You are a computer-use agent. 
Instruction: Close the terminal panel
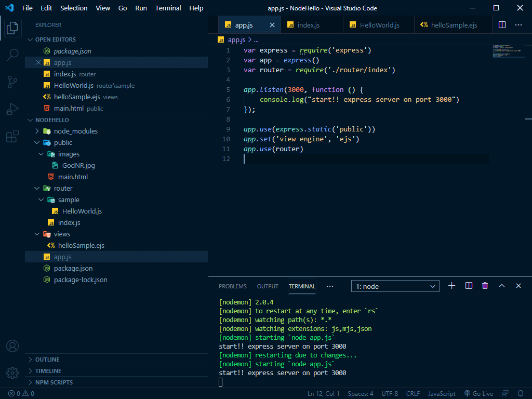(518, 286)
